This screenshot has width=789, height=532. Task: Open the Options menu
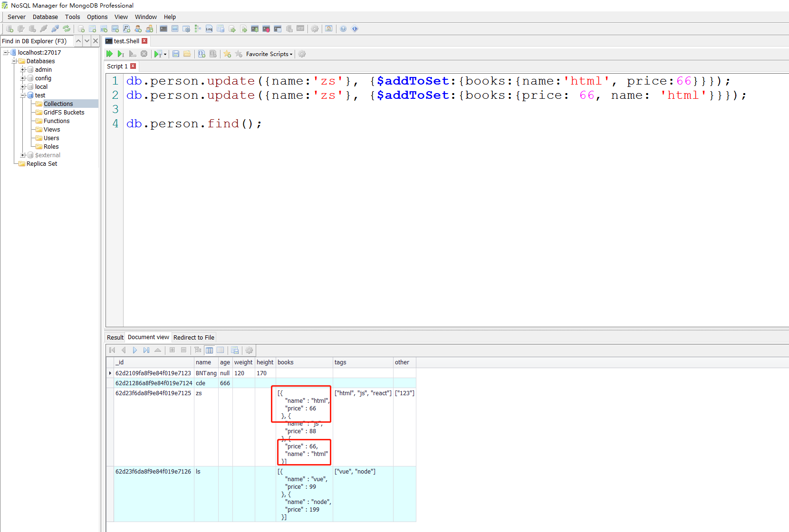[97, 17]
